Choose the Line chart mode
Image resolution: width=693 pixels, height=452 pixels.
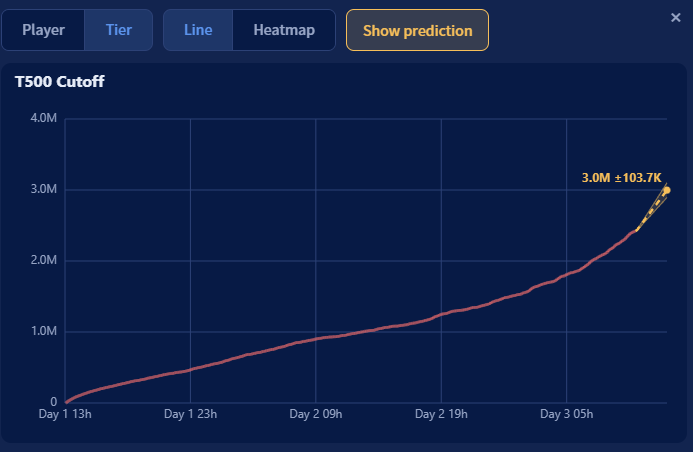198,30
